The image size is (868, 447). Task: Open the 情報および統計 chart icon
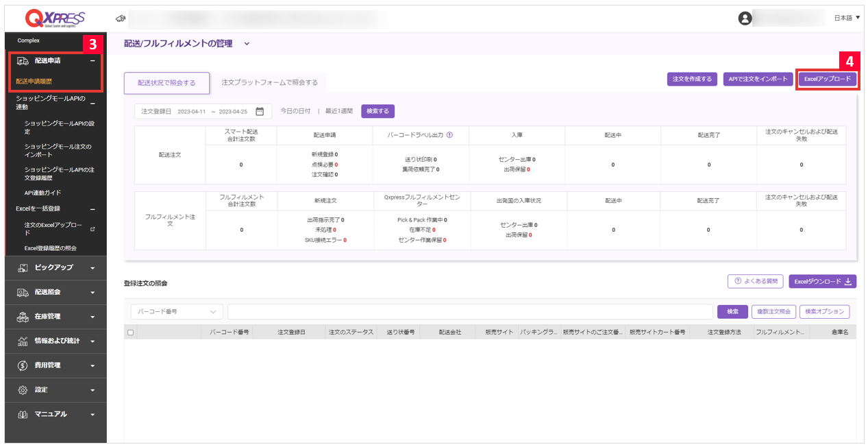tap(21, 341)
